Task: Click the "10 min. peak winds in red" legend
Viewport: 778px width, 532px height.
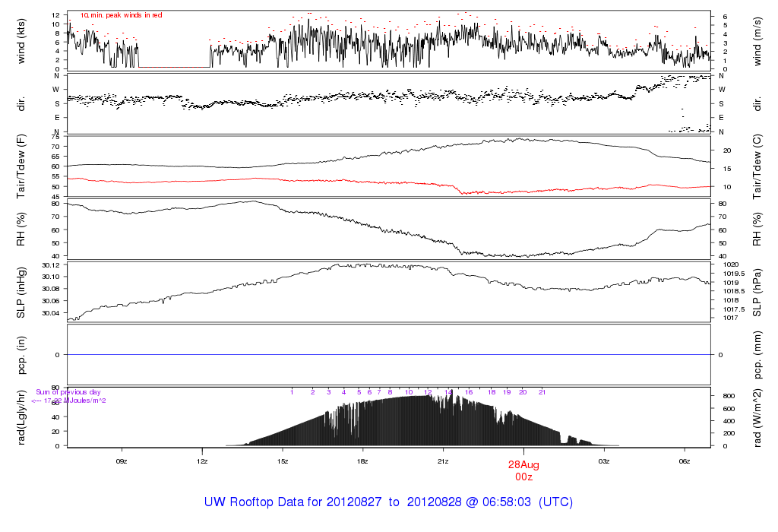Action: (x=121, y=15)
